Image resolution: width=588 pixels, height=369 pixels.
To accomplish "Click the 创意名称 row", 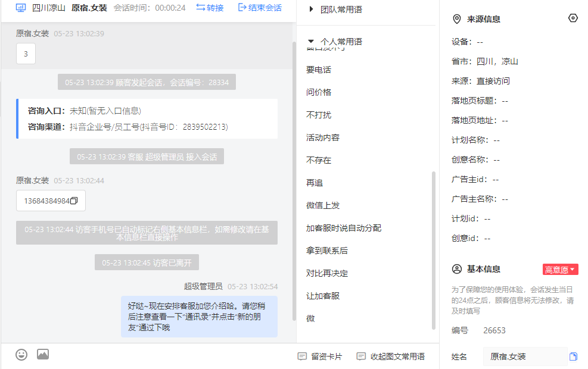I will click(x=475, y=160).
